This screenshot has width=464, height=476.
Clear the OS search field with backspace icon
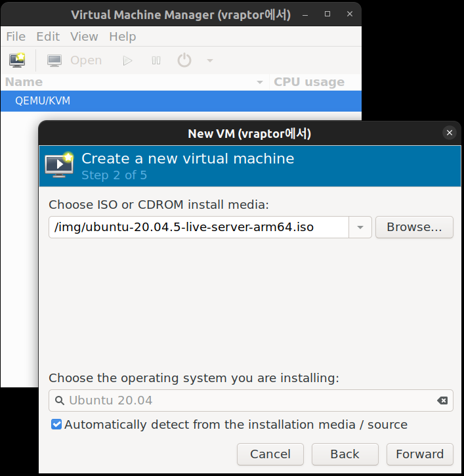tap(442, 400)
